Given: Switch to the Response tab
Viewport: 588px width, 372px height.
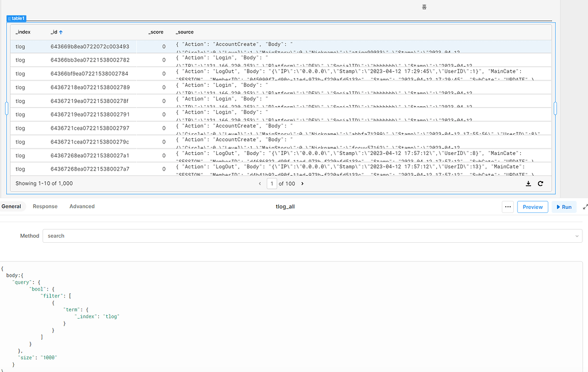Looking at the screenshot, I should click(45, 206).
